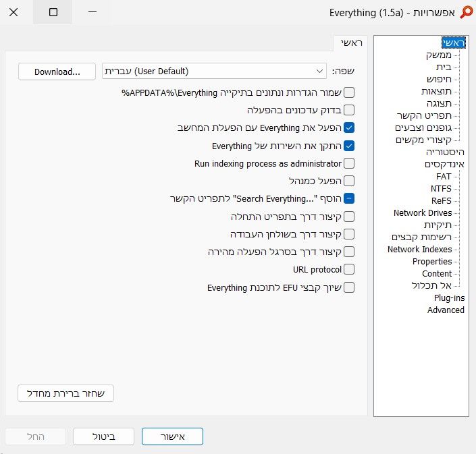Enable Run indexing process as administrator
476x454 pixels.
[x=349, y=163]
